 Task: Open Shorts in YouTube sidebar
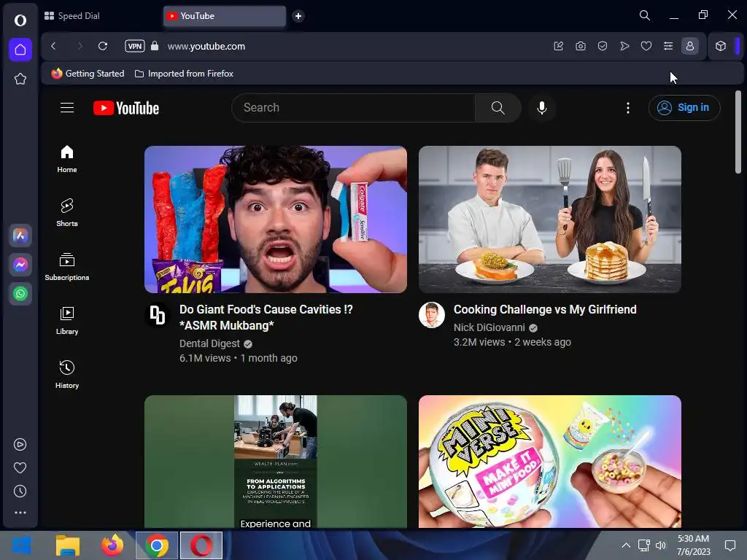tap(67, 213)
